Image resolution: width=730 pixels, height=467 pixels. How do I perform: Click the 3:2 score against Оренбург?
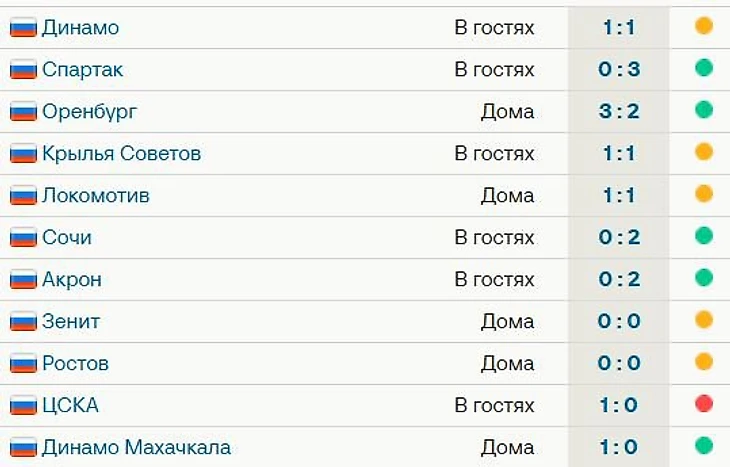(x=619, y=111)
